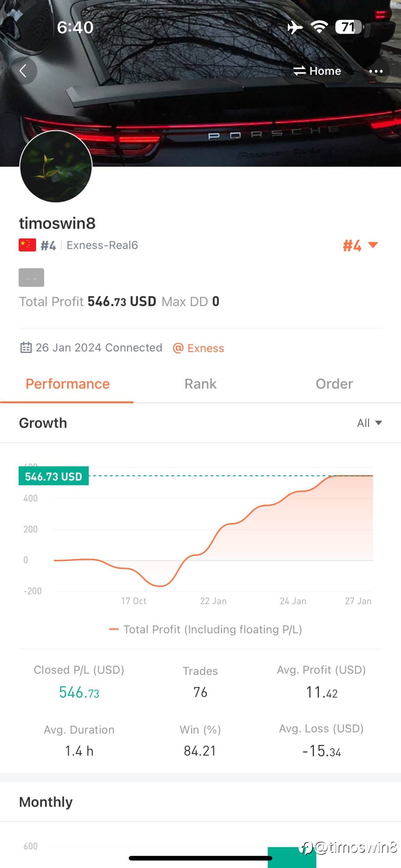This screenshot has height=868, width=401.
Task: Tap the airplane mode status icon
Action: tap(295, 27)
